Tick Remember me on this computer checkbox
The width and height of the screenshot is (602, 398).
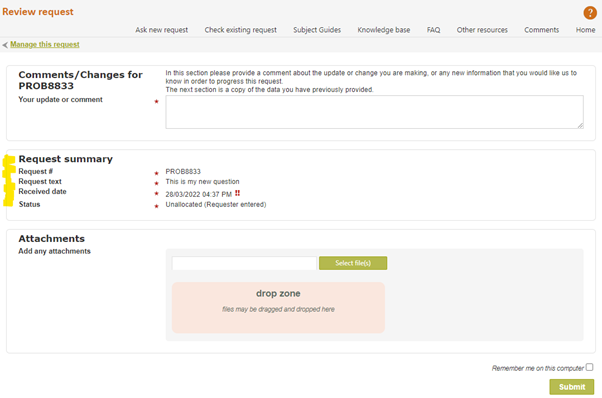coord(589,367)
